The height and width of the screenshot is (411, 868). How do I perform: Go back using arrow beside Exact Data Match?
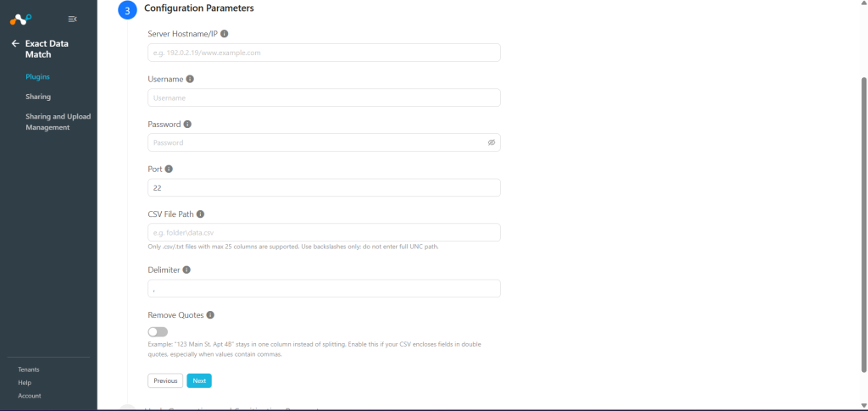pos(15,43)
